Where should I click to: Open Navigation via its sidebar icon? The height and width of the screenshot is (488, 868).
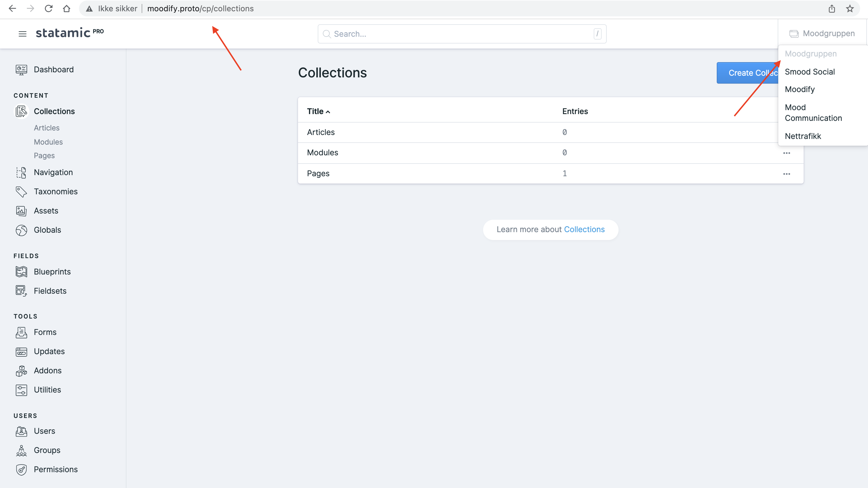(x=21, y=173)
